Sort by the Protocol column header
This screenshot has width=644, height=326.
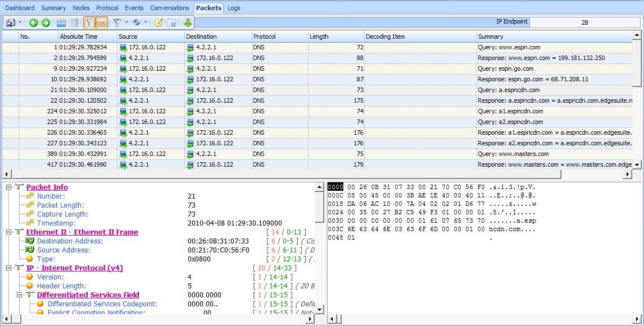tap(280, 36)
